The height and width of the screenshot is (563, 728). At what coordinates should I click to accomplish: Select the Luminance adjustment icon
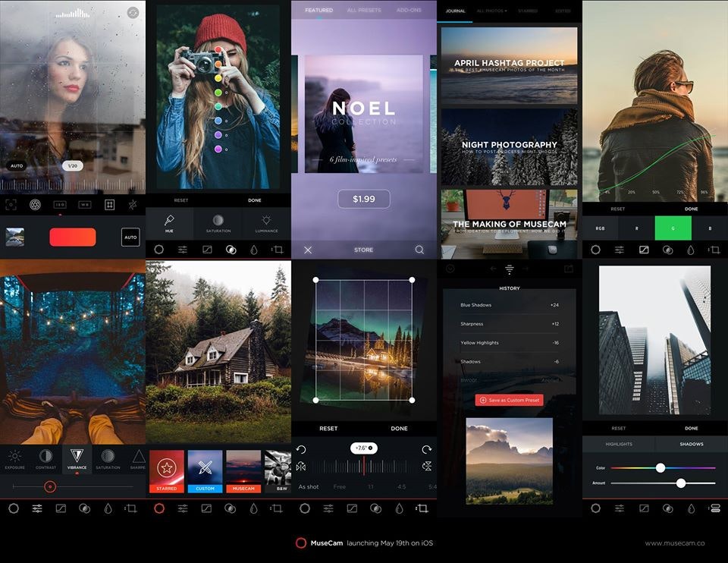pos(266,221)
